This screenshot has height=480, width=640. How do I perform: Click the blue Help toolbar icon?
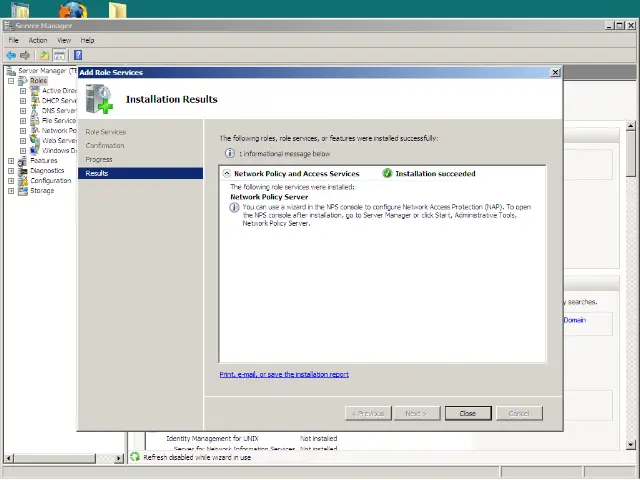coord(78,55)
